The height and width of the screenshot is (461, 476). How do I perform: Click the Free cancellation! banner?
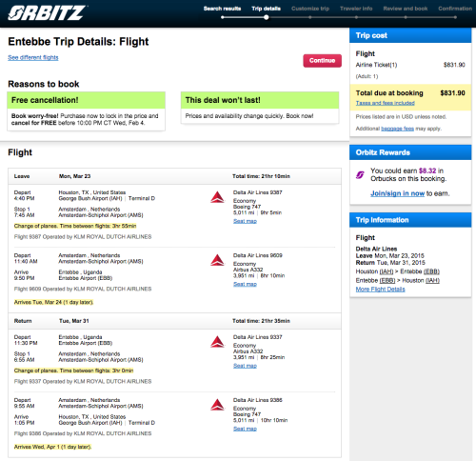point(86,100)
